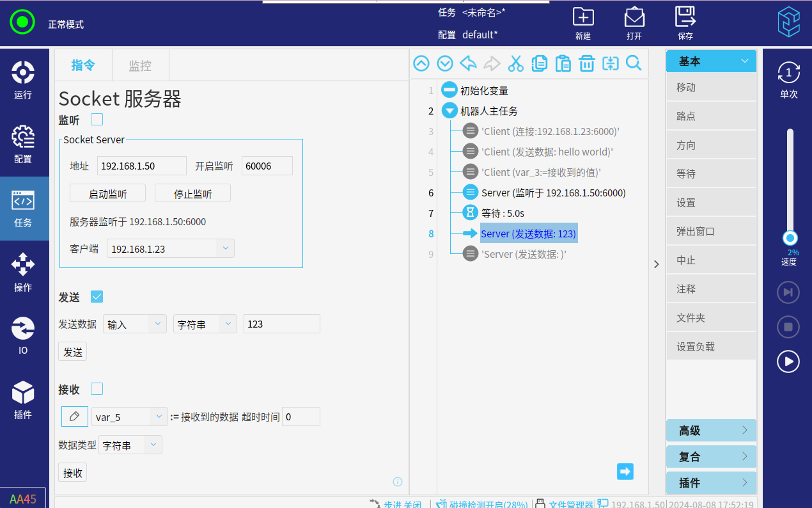Click the move-up circle arrow icon

[x=421, y=63]
